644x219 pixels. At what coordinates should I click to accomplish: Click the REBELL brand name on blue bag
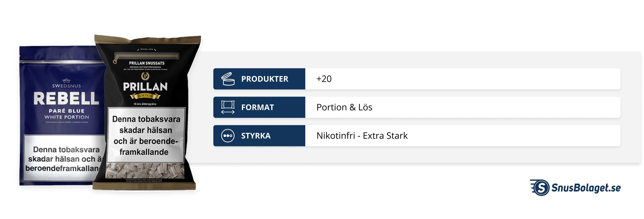tap(66, 98)
